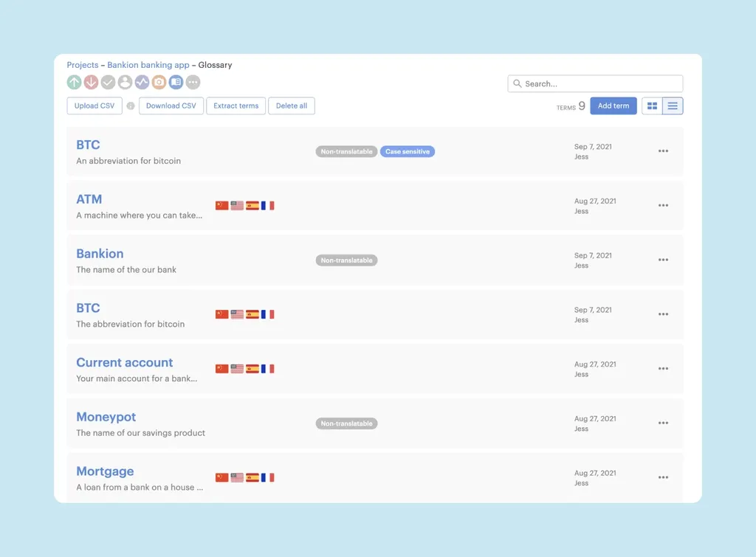756x557 pixels.
Task: Click the Download CSV button
Action: click(171, 106)
